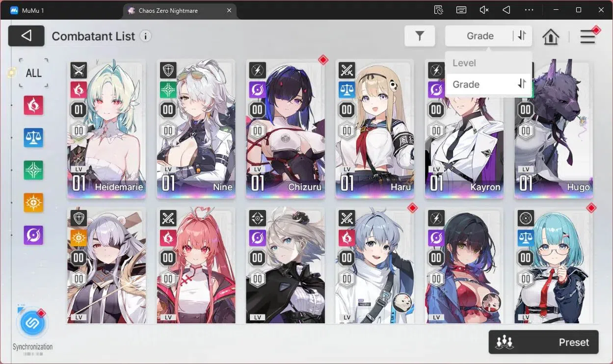This screenshot has width=613, height=364.
Task: Go back with the left arrow button
Action: (27, 36)
